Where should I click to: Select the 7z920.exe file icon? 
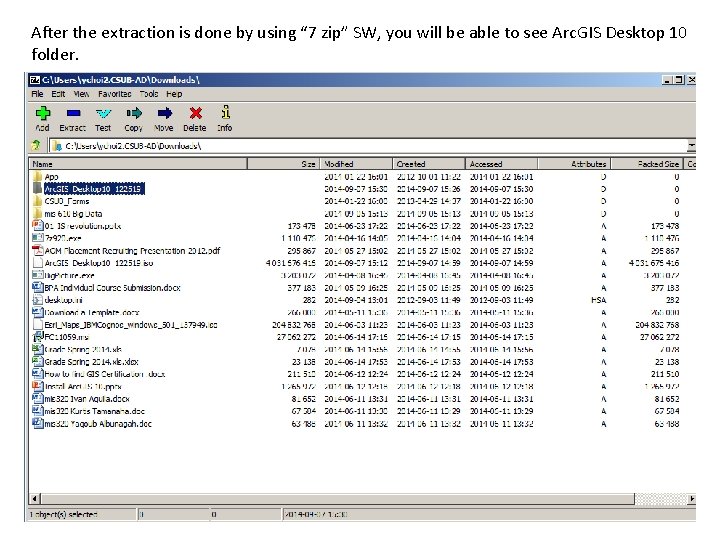(x=38, y=238)
